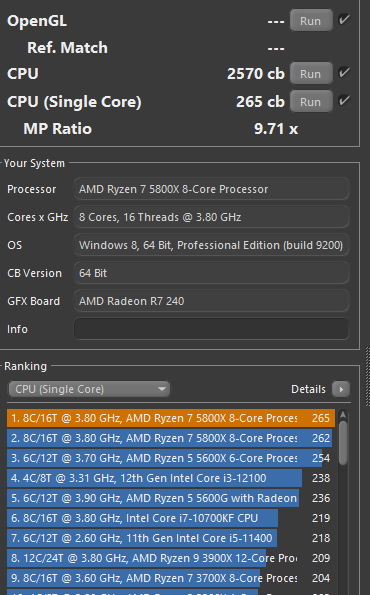Run the CPU benchmark

pos(311,74)
